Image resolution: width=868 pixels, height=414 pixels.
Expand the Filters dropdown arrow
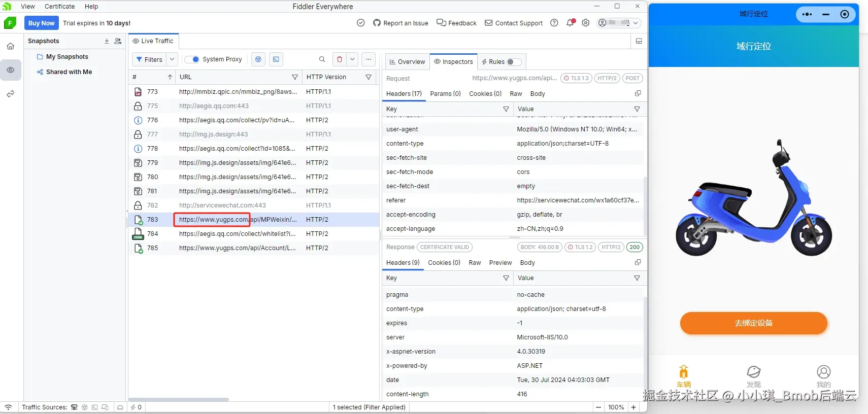172,59
